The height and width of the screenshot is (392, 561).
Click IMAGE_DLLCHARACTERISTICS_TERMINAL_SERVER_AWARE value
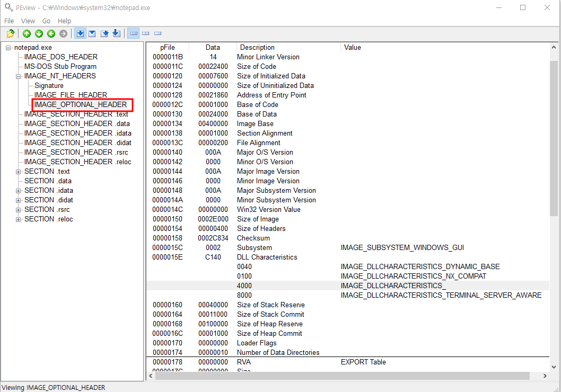tap(441, 295)
